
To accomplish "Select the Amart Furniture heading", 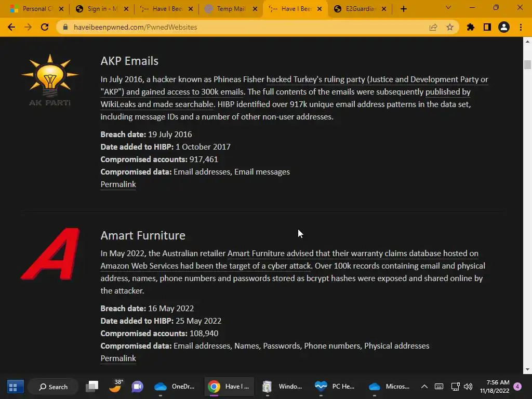I will [143, 235].
